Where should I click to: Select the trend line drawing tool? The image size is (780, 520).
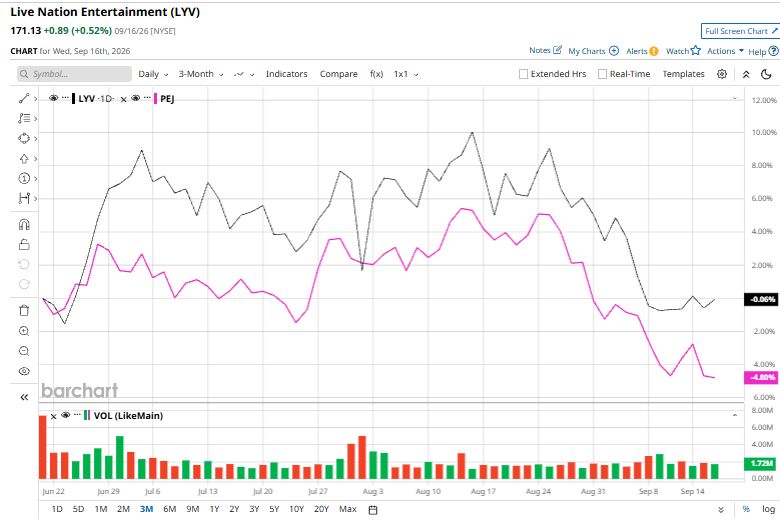coord(24,99)
